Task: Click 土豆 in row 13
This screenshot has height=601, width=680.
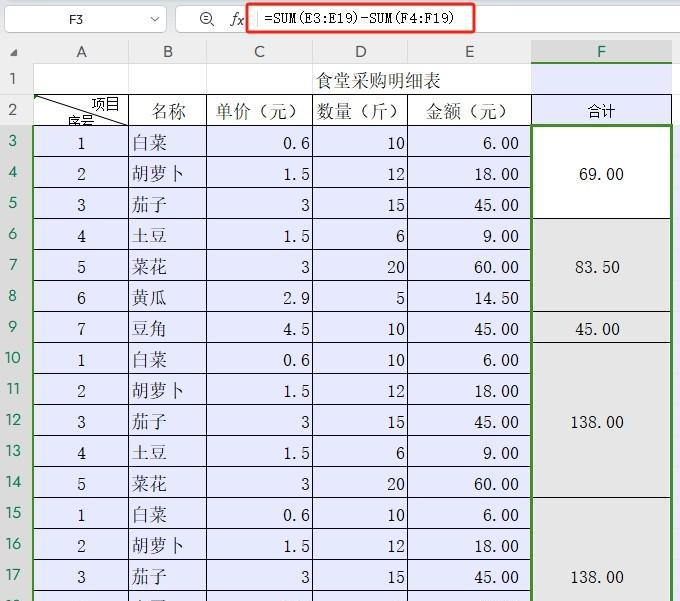Action: (168, 452)
